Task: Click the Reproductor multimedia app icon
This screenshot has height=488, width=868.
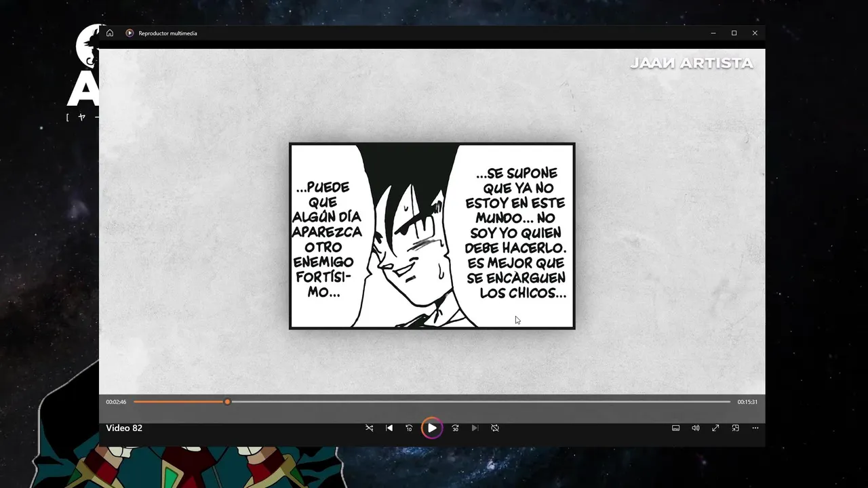Action: pyautogui.click(x=130, y=33)
